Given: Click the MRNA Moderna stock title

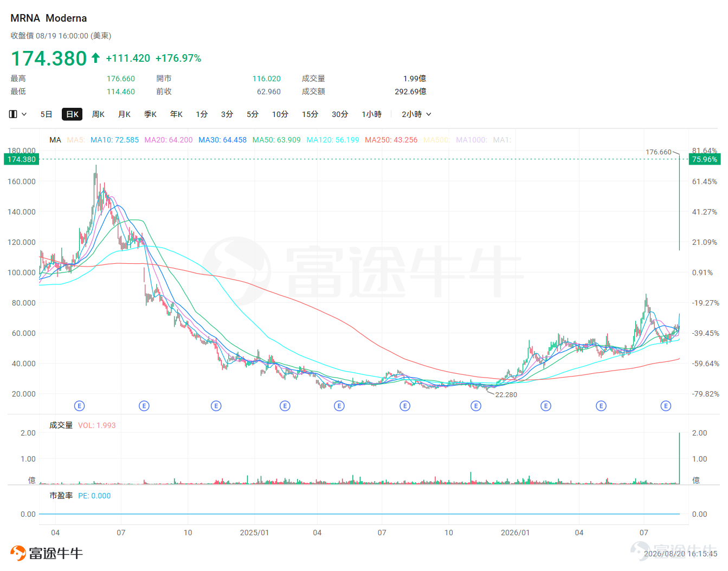Looking at the screenshot, I should coord(49,18).
